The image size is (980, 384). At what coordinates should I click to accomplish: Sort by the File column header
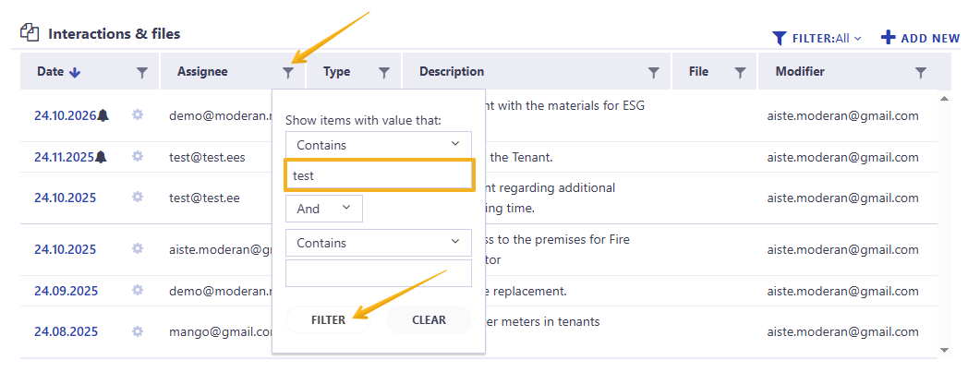point(699,72)
